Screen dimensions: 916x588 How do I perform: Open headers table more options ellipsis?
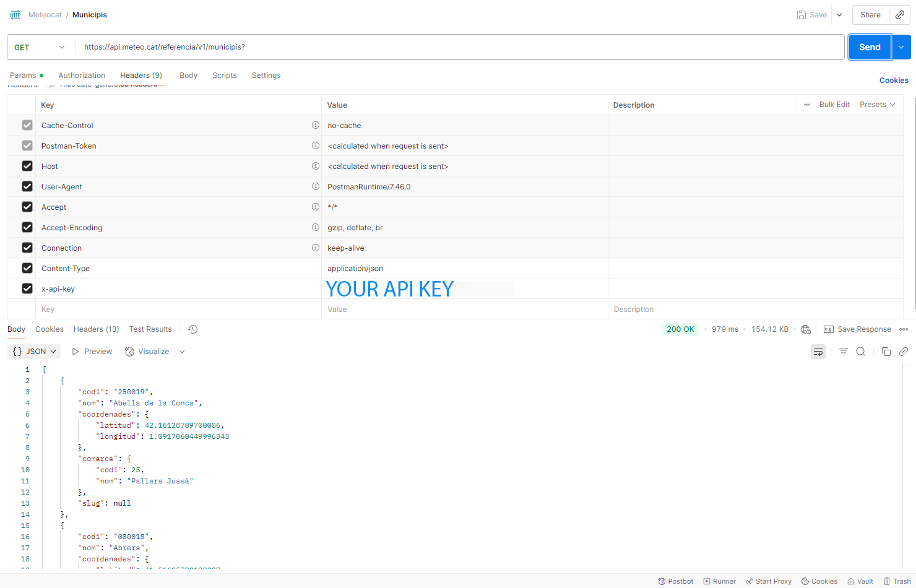(x=807, y=105)
